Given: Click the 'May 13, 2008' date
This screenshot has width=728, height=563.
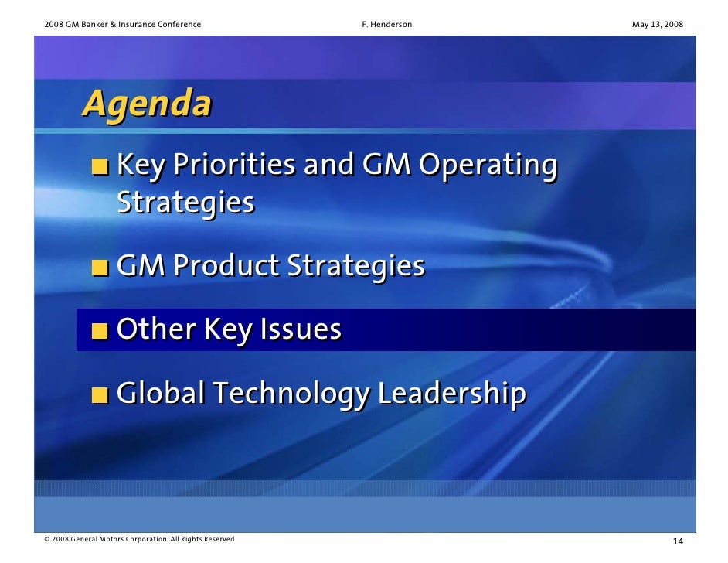Looking at the screenshot, I should (658, 24).
